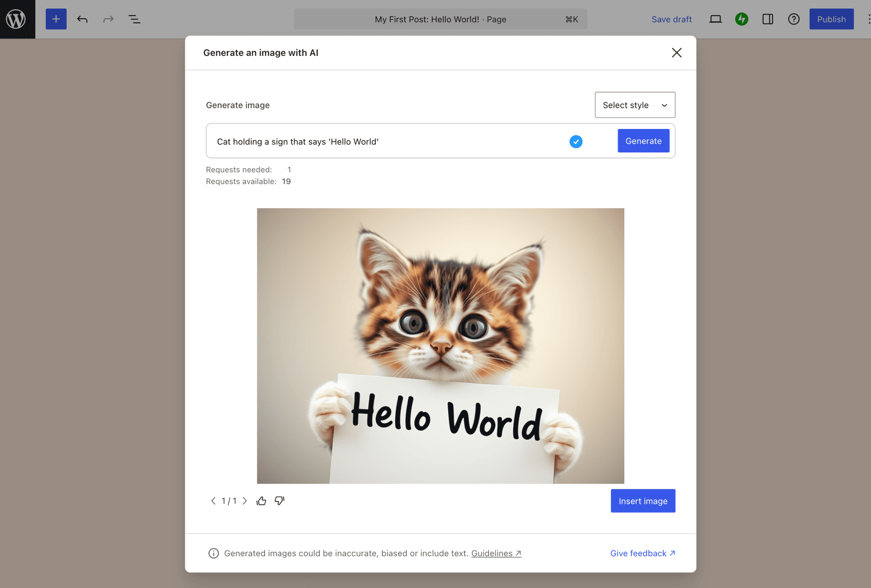Open the page title command palette bar
The image size is (871, 588).
(441, 19)
